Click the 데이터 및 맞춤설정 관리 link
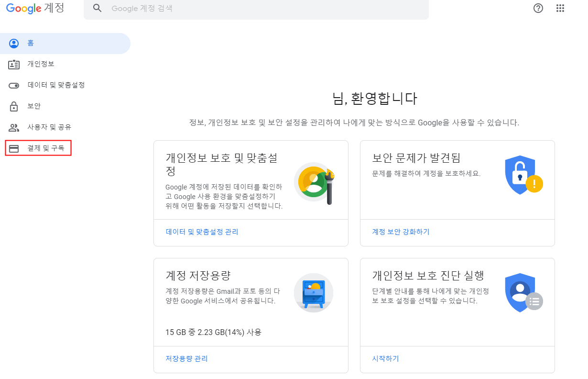The height and width of the screenshot is (379, 588). [202, 232]
